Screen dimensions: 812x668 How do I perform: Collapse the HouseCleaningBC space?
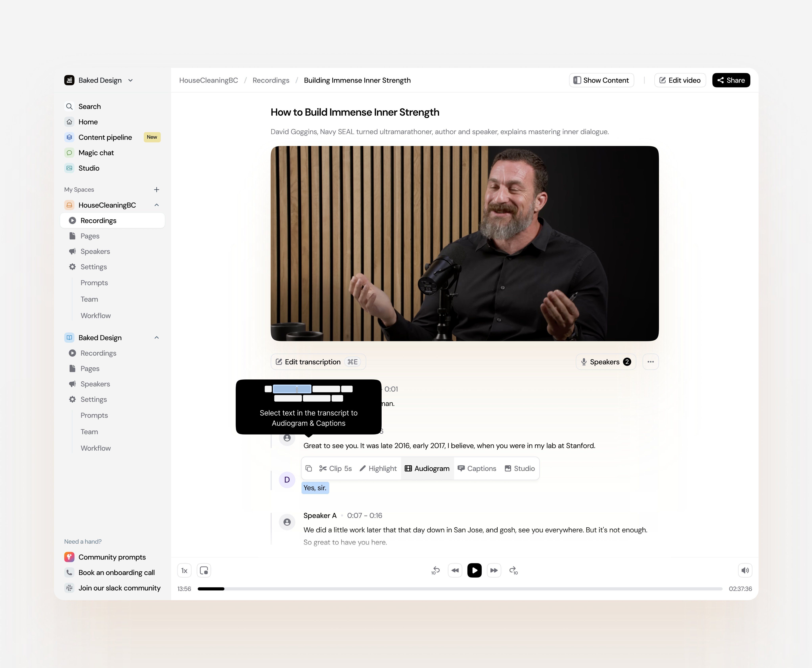click(157, 205)
